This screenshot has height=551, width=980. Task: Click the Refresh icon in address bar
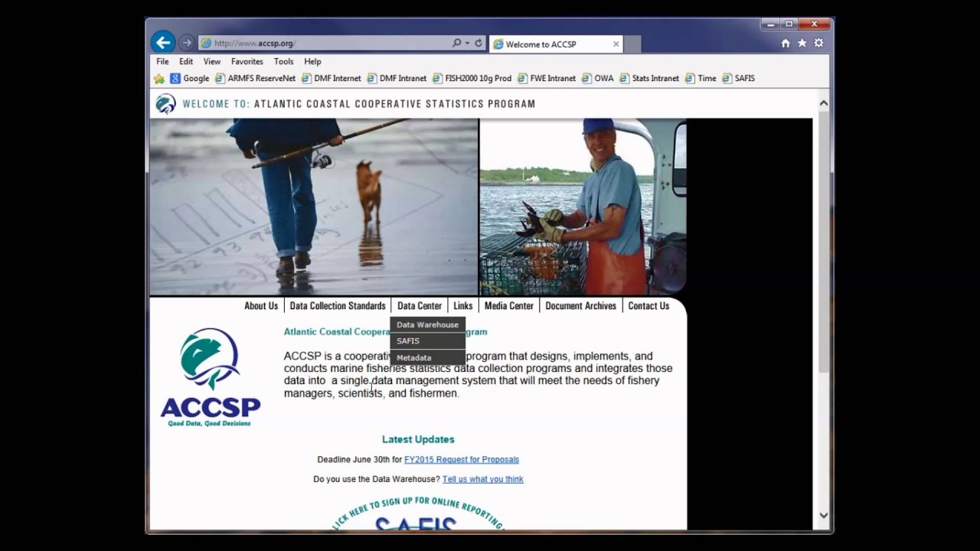[479, 44]
